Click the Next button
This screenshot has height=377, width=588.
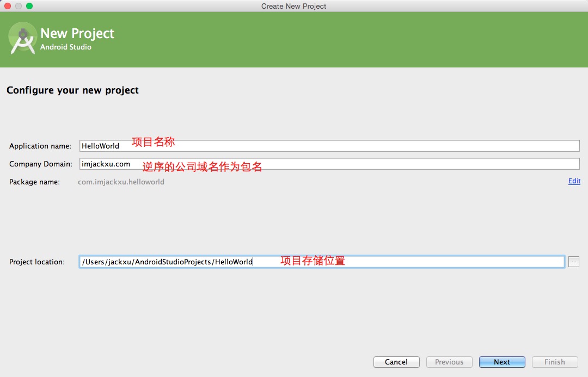click(x=502, y=362)
